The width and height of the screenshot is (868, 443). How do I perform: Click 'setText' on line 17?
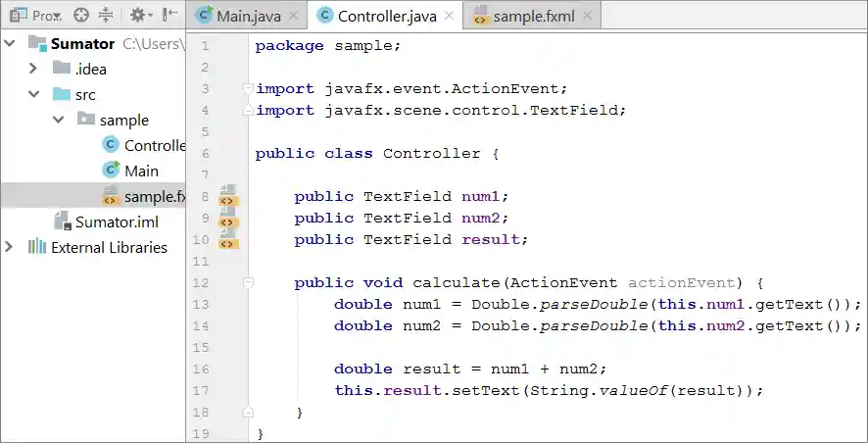(486, 391)
